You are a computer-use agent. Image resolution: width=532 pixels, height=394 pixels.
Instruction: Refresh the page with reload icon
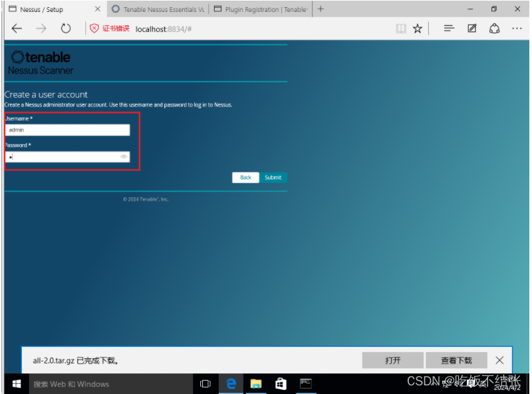(65, 29)
